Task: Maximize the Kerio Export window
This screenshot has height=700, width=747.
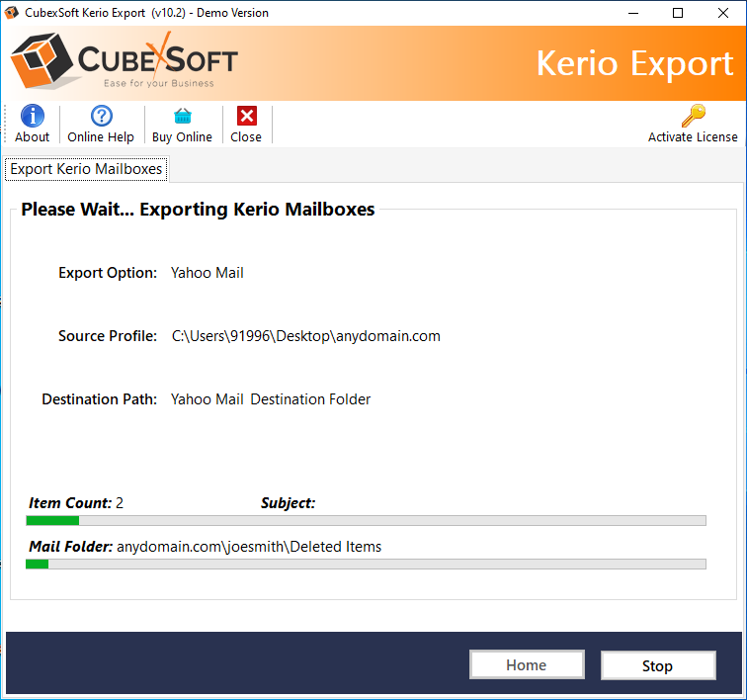Action: [677, 13]
